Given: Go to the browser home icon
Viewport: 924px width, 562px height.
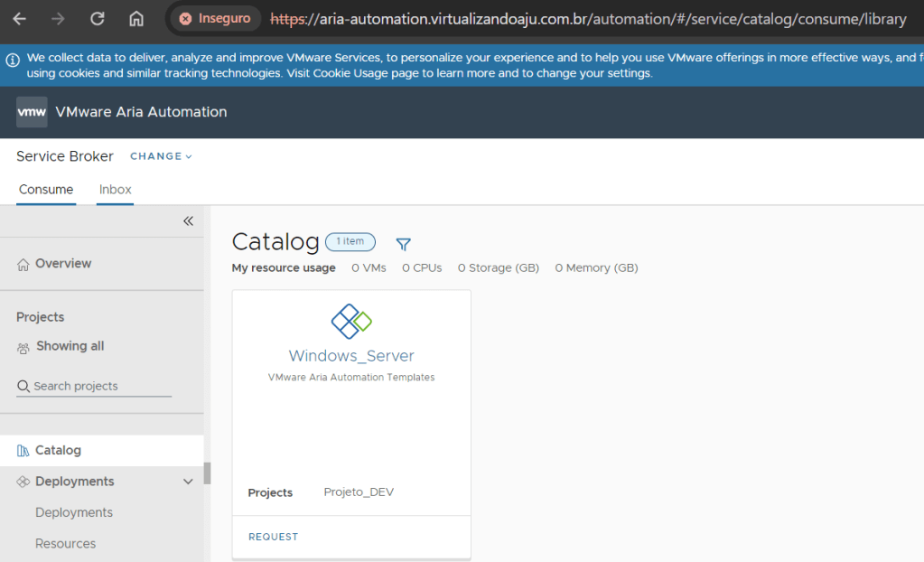Looking at the screenshot, I should pyautogui.click(x=136, y=19).
